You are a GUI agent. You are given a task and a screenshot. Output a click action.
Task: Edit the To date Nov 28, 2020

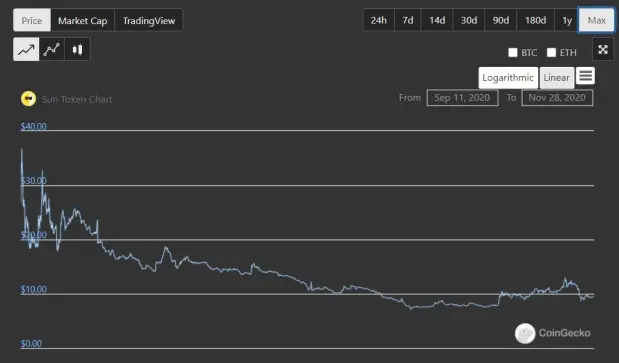coord(557,98)
